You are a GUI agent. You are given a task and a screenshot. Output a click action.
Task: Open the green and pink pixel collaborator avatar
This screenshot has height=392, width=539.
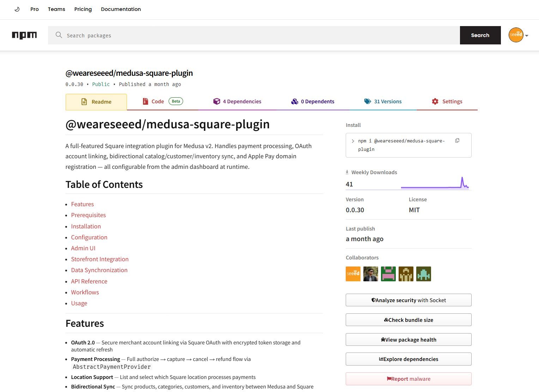[388, 274]
